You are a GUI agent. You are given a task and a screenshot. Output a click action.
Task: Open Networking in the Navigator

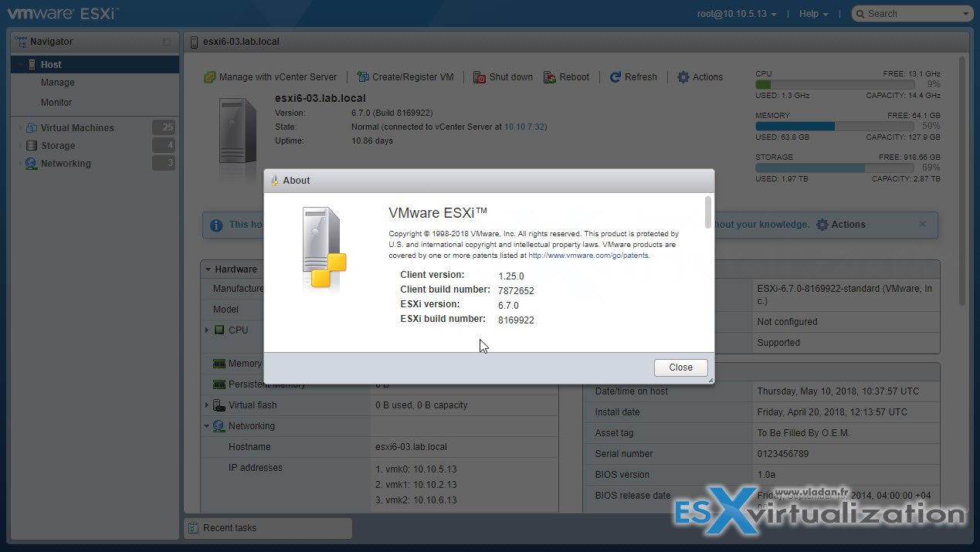66,164
